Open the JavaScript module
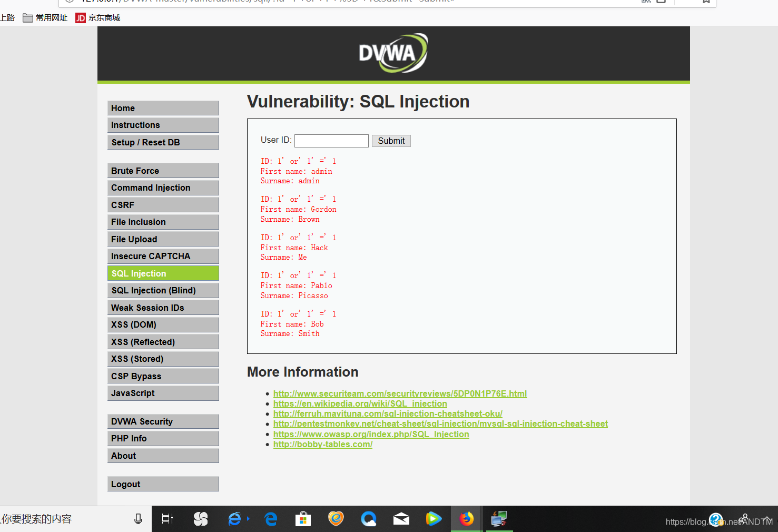 coord(163,393)
